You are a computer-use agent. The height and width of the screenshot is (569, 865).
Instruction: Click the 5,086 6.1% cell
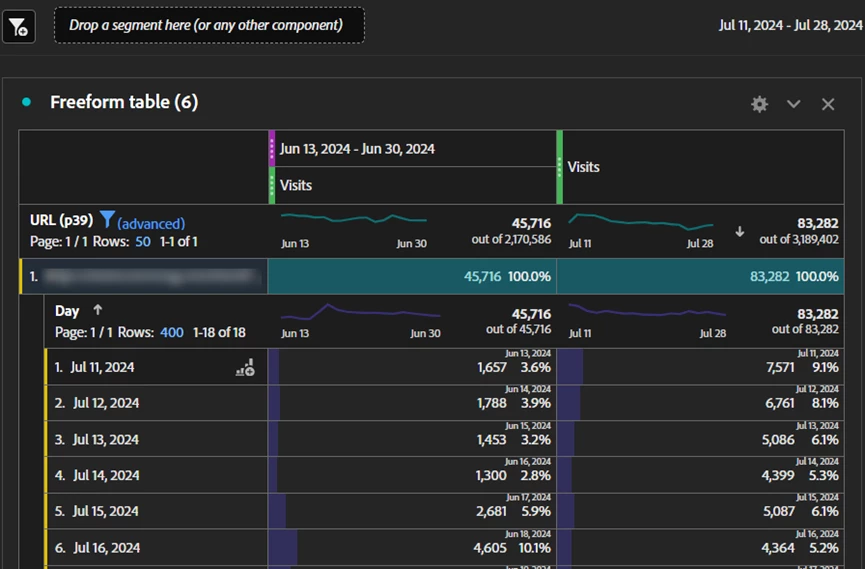point(701,439)
